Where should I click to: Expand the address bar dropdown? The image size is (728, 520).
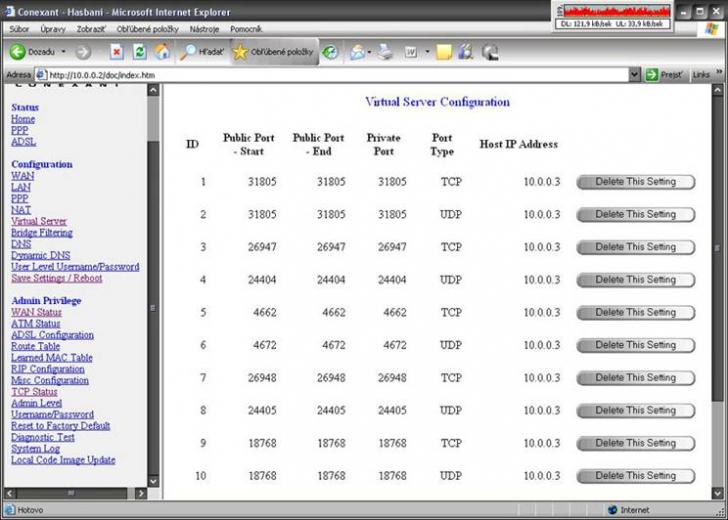[634, 75]
